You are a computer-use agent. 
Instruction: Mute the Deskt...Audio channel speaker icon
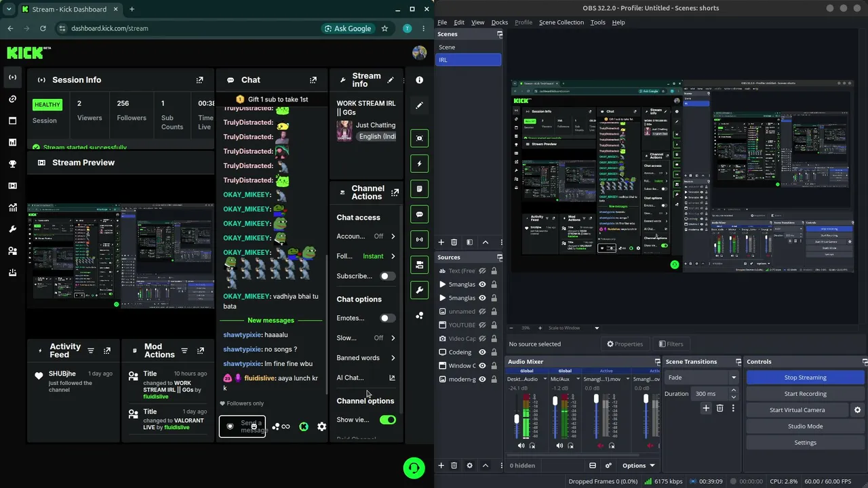[521, 445]
